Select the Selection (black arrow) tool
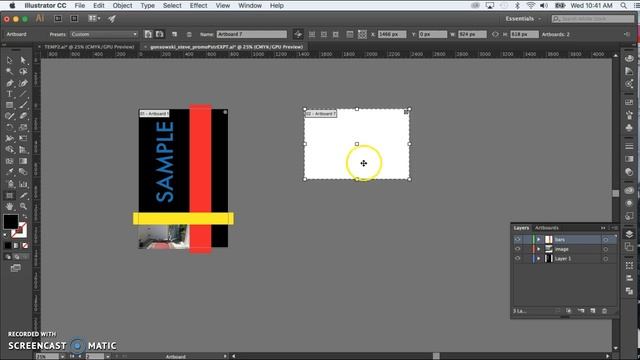 (9, 60)
